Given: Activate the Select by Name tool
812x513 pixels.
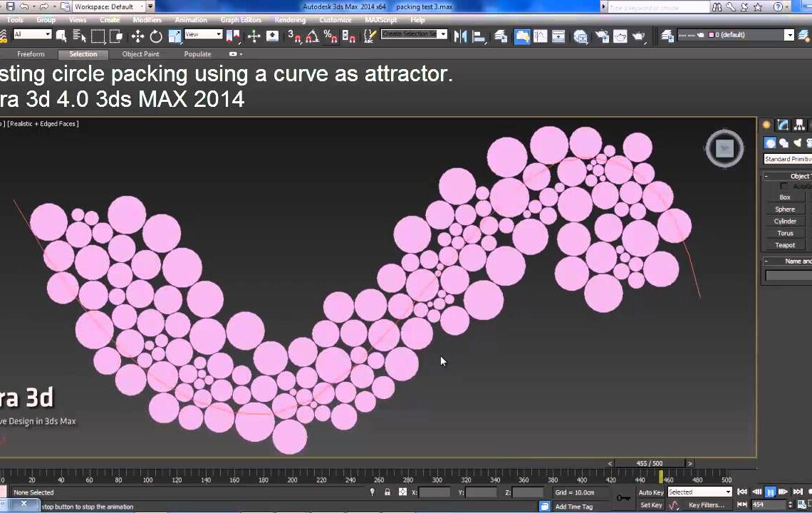Looking at the screenshot, I should tap(79, 36).
